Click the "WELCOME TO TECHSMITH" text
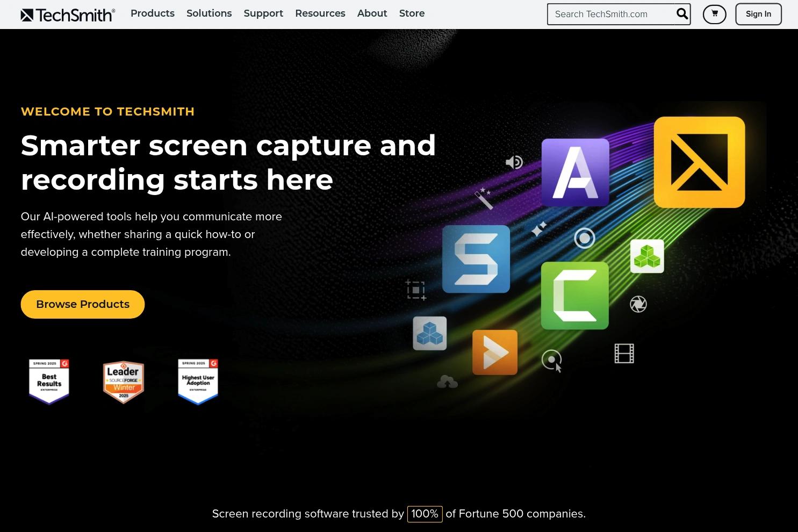The height and width of the screenshot is (532, 798). [x=107, y=112]
